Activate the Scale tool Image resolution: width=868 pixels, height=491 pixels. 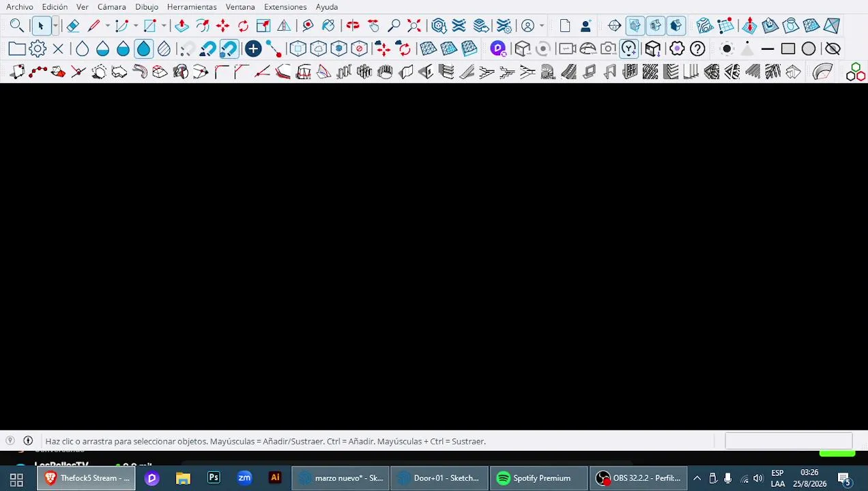263,26
